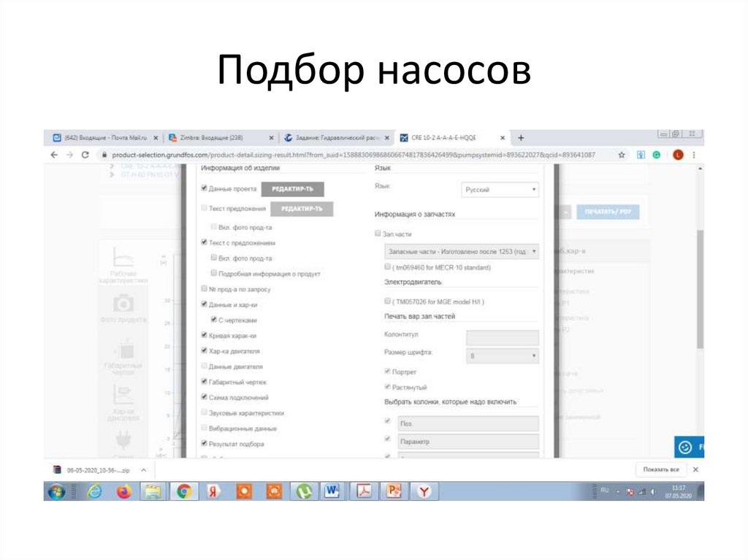
Task: Open PowerPoint from the taskbar
Action: coord(393,491)
